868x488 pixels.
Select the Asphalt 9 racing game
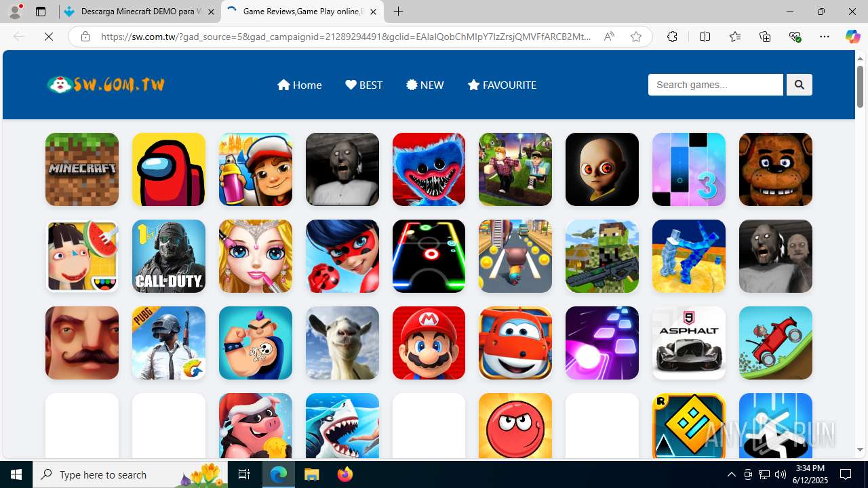tap(689, 343)
